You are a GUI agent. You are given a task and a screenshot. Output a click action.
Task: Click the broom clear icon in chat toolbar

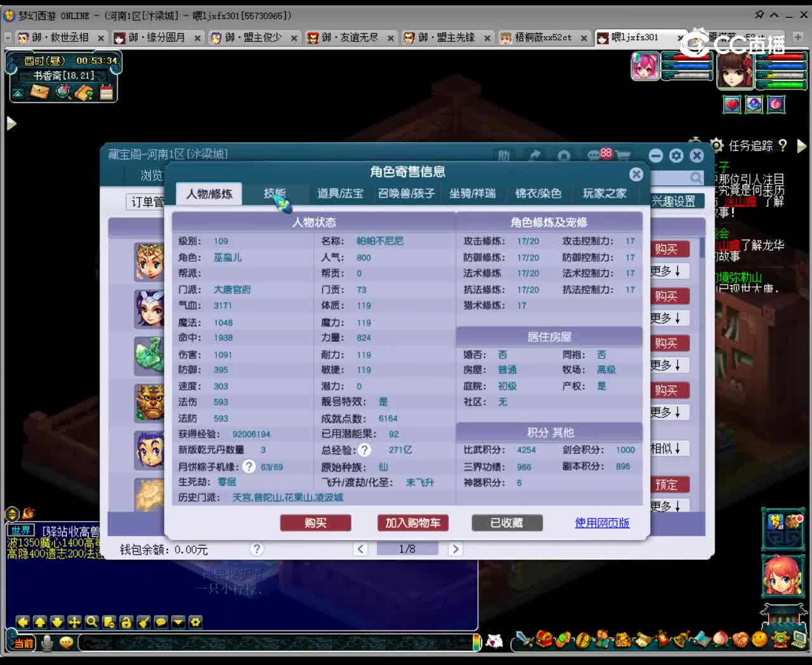click(x=143, y=622)
